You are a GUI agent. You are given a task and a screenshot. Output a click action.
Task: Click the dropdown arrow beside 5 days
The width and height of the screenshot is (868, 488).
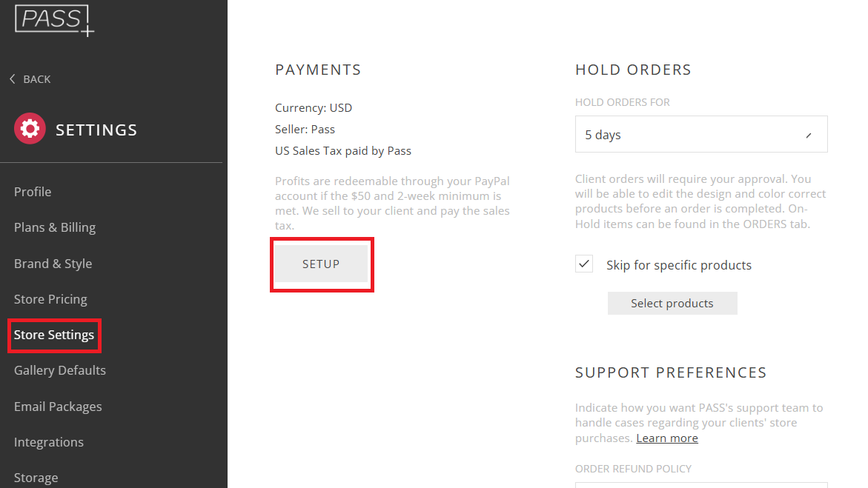click(809, 135)
